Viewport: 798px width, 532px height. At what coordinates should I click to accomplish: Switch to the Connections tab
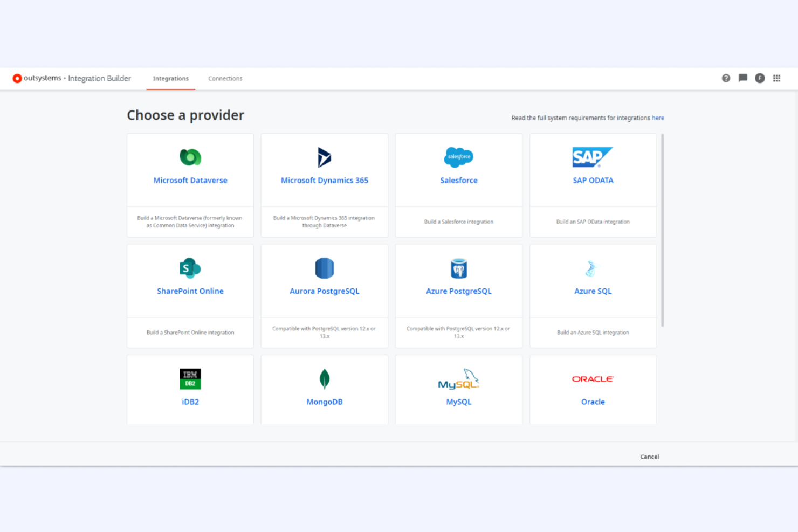[225, 78]
